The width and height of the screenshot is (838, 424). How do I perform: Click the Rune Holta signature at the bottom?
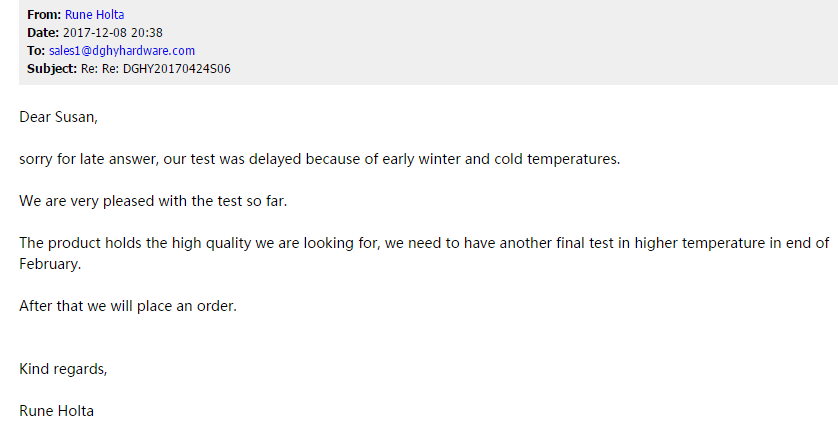pos(57,411)
